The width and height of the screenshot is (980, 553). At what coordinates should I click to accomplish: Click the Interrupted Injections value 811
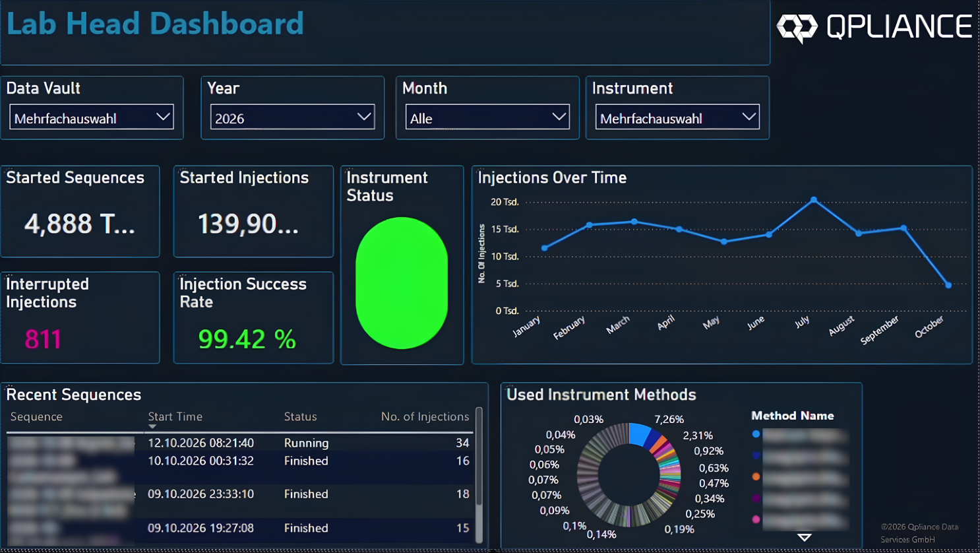(43, 339)
